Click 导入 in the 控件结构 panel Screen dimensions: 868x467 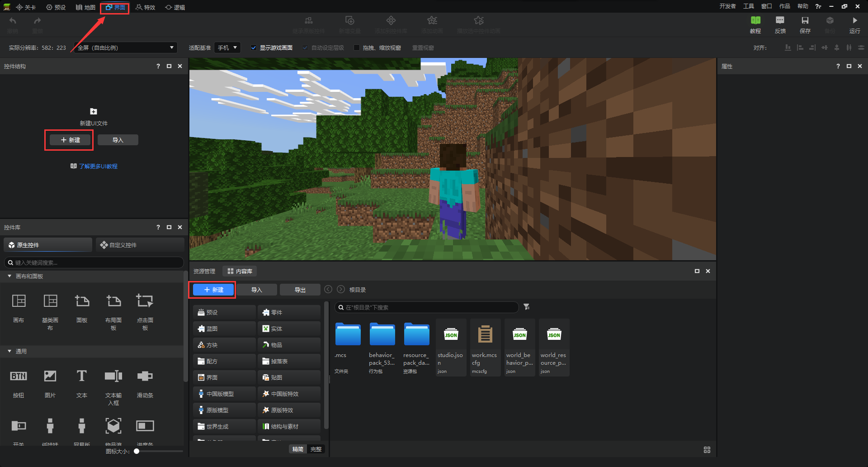pyautogui.click(x=118, y=140)
